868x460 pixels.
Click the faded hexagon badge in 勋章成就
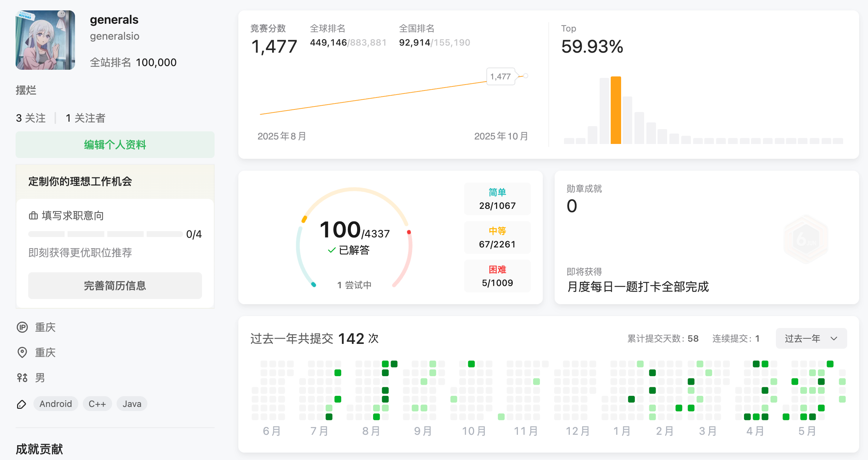click(x=806, y=240)
